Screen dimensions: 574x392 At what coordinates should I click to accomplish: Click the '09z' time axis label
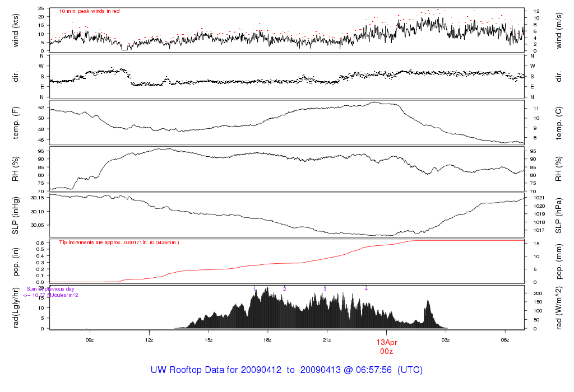(x=90, y=340)
